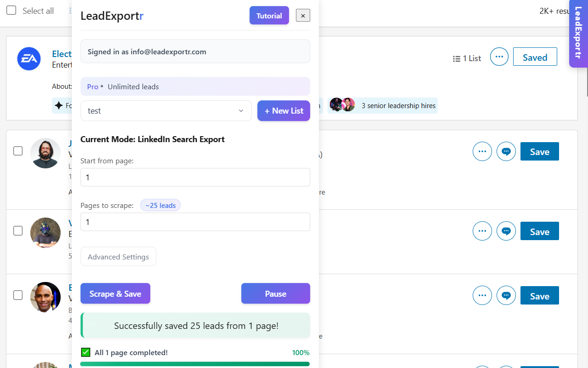Viewport: 588px width, 368px height.
Task: Create a new list with + New List
Action: [283, 110]
